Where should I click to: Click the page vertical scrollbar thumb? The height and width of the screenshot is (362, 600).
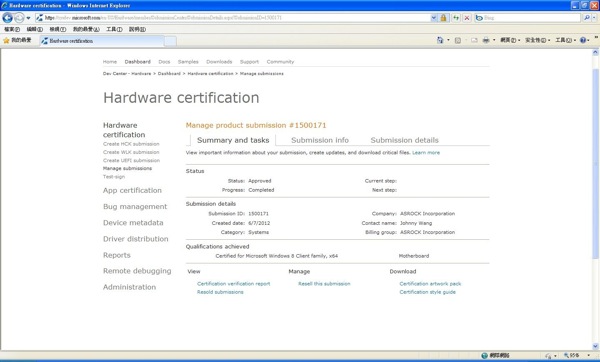(x=595, y=164)
